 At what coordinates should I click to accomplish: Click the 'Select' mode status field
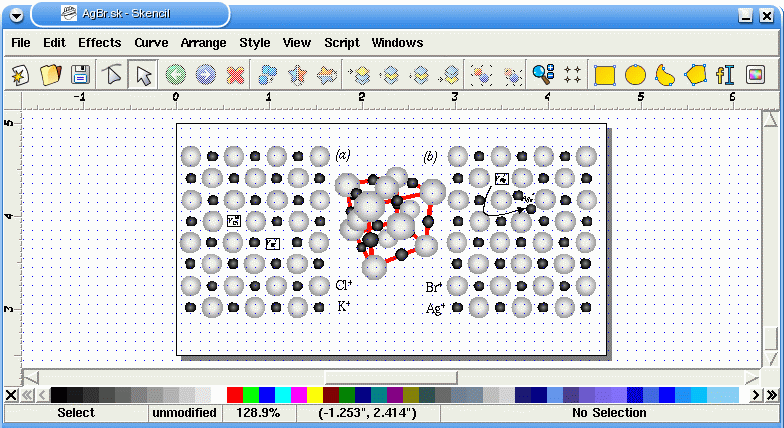(x=76, y=413)
